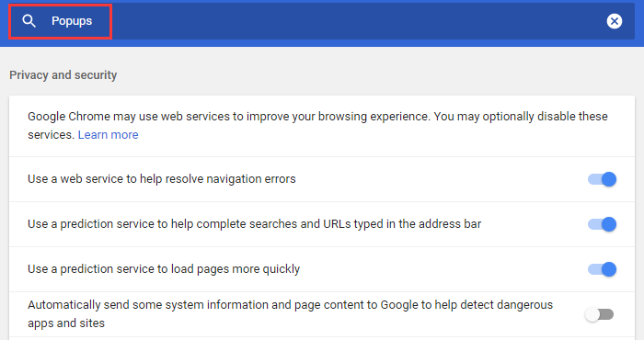Screen dimensions: 644x340
Task: Click the Privacy and security heading
Action: click(63, 75)
